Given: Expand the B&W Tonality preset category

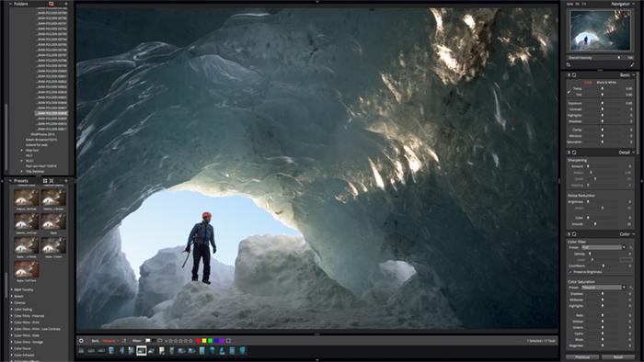Looking at the screenshot, I should pos(11,289).
